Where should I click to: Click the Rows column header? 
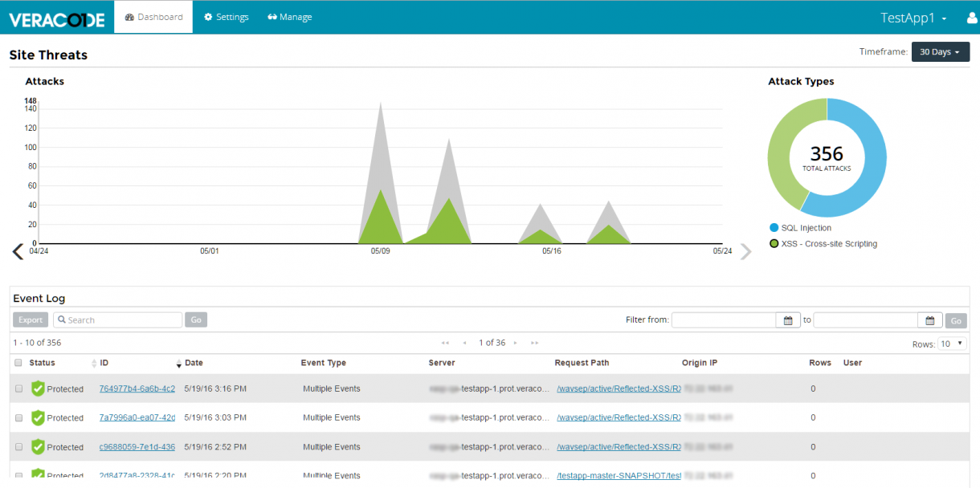820,363
